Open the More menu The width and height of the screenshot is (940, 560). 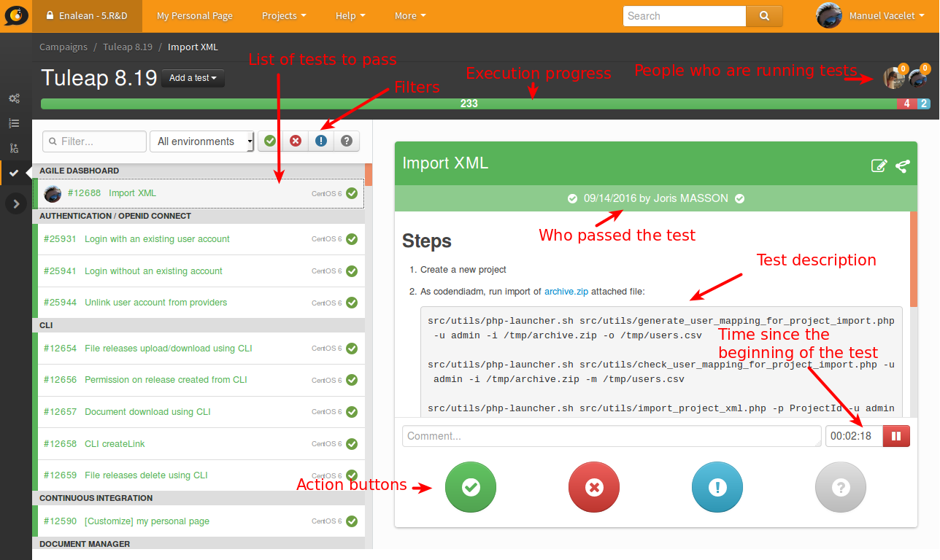pyautogui.click(x=410, y=15)
